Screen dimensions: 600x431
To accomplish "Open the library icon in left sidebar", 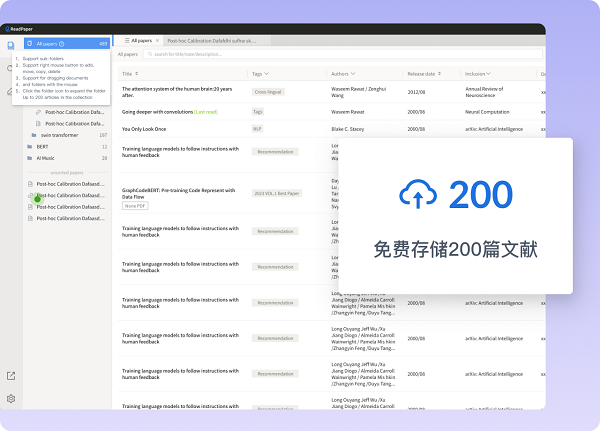I will [x=10, y=45].
